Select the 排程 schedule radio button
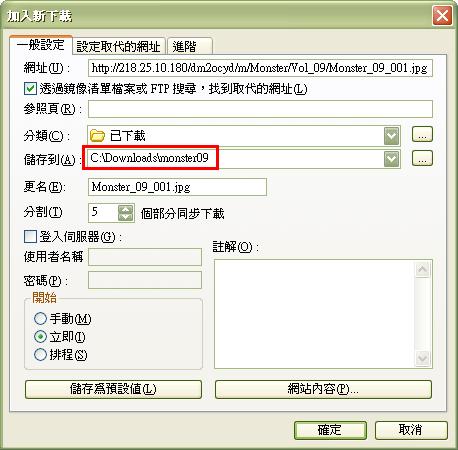Viewport: 458px width, 450px height. [40, 354]
